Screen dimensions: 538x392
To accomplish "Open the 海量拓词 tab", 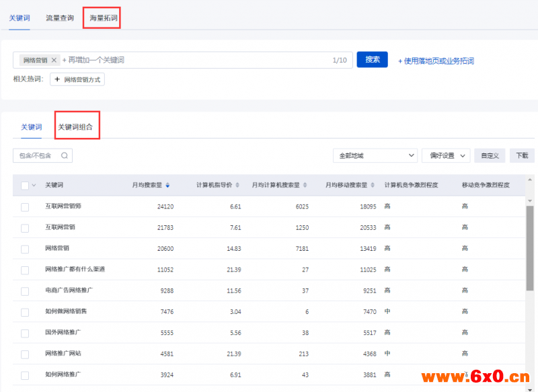I will tap(104, 18).
